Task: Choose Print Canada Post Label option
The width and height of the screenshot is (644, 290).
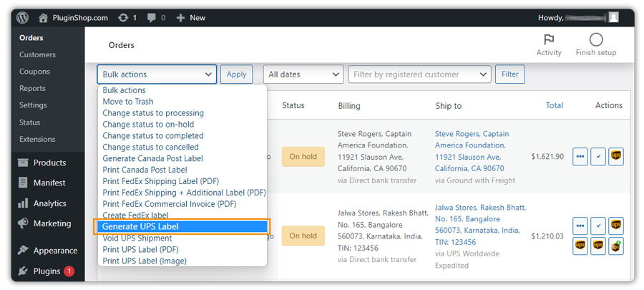Action: 145,170
